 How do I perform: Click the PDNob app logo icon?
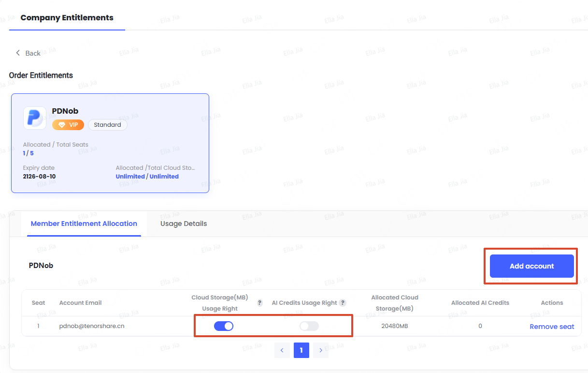coord(35,118)
